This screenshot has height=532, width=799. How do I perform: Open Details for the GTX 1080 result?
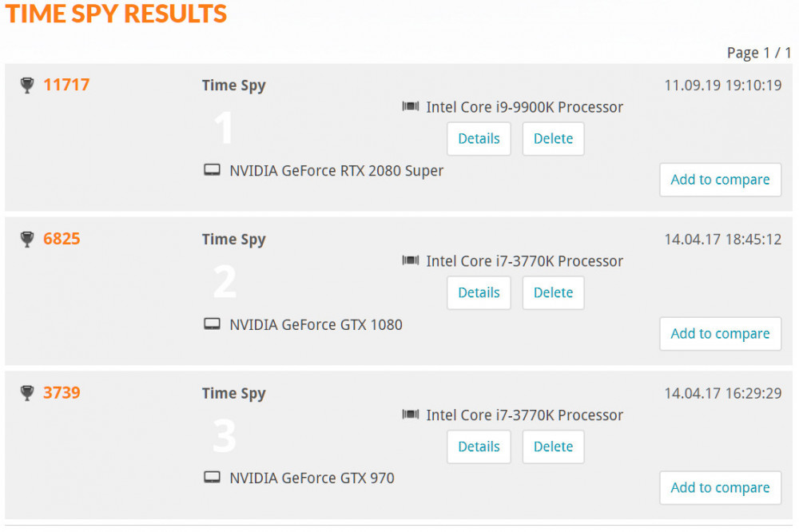click(x=479, y=292)
